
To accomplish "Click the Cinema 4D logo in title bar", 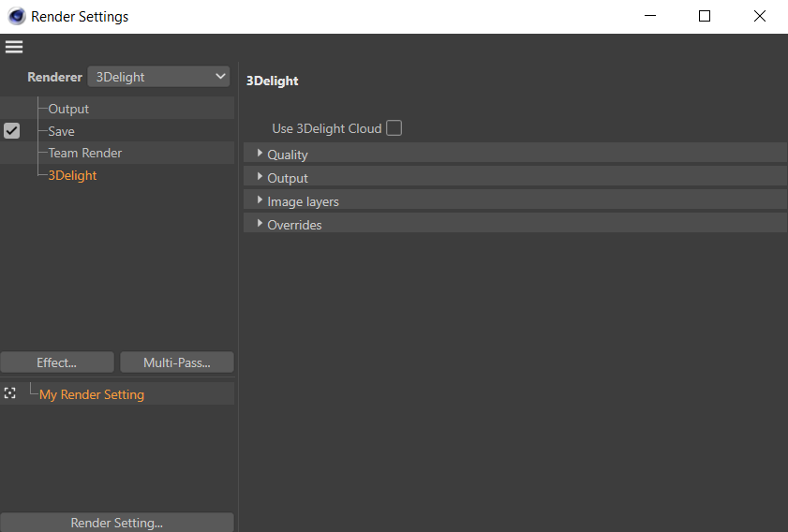I will pos(17,17).
